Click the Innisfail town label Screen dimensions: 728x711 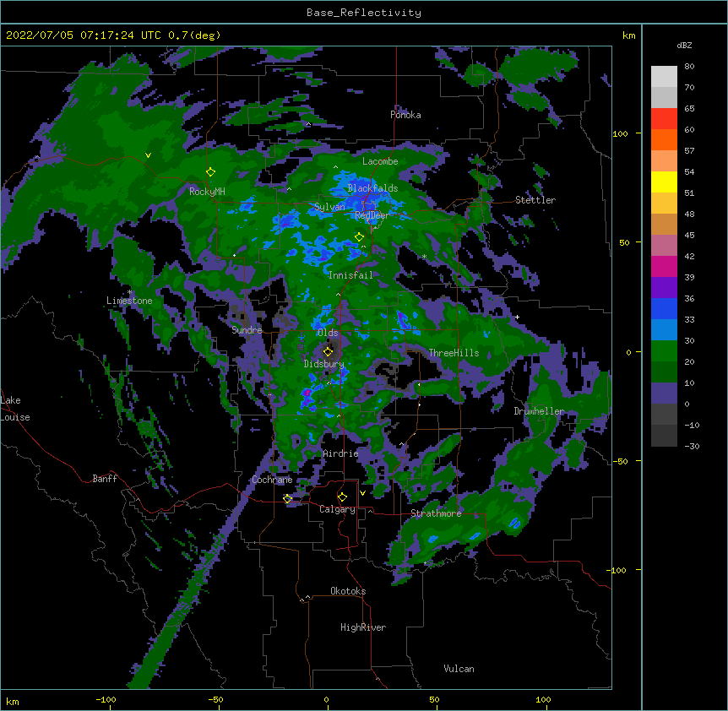pyautogui.click(x=350, y=275)
